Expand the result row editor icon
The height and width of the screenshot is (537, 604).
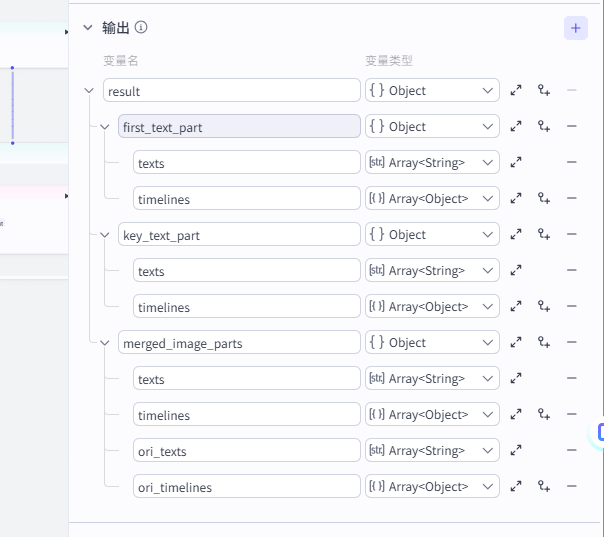[x=516, y=91]
